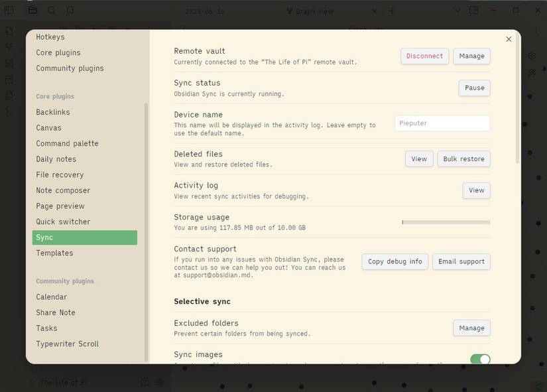Open the Community plugins settings tab
547x392 pixels.
(x=70, y=68)
